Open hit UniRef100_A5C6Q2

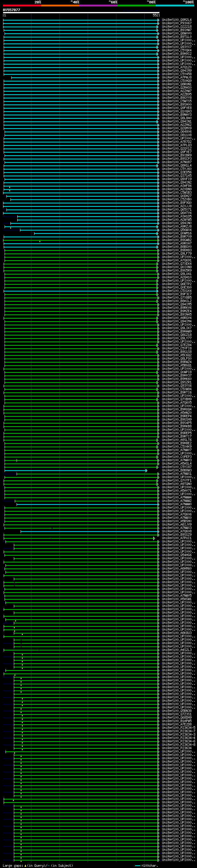[x=176, y=356]
